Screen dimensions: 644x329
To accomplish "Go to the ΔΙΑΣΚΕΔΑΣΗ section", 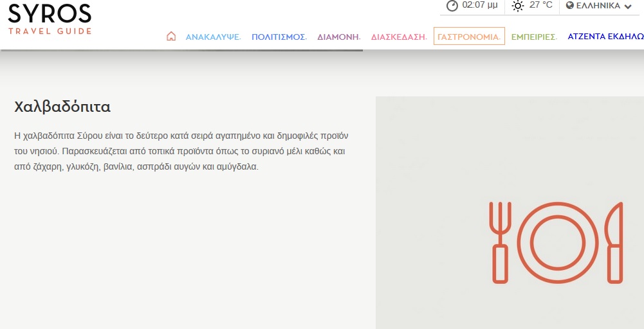I will click(399, 37).
